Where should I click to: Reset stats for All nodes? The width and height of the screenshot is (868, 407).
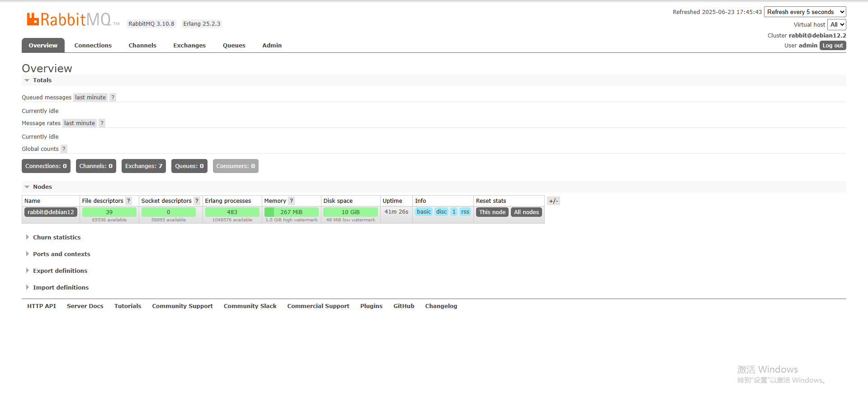526,212
